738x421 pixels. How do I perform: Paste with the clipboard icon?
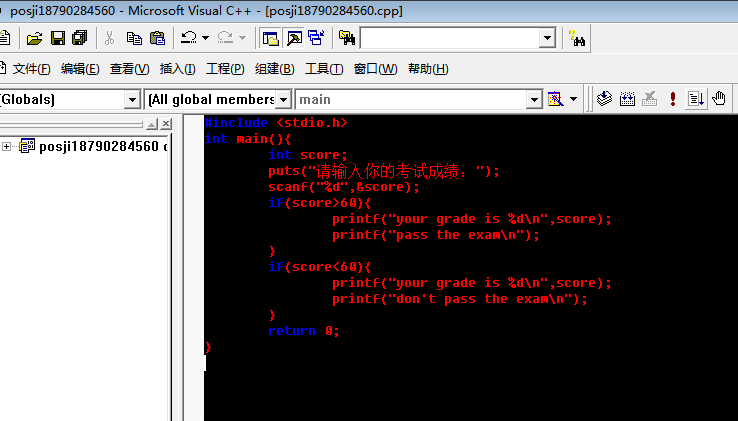click(157, 38)
